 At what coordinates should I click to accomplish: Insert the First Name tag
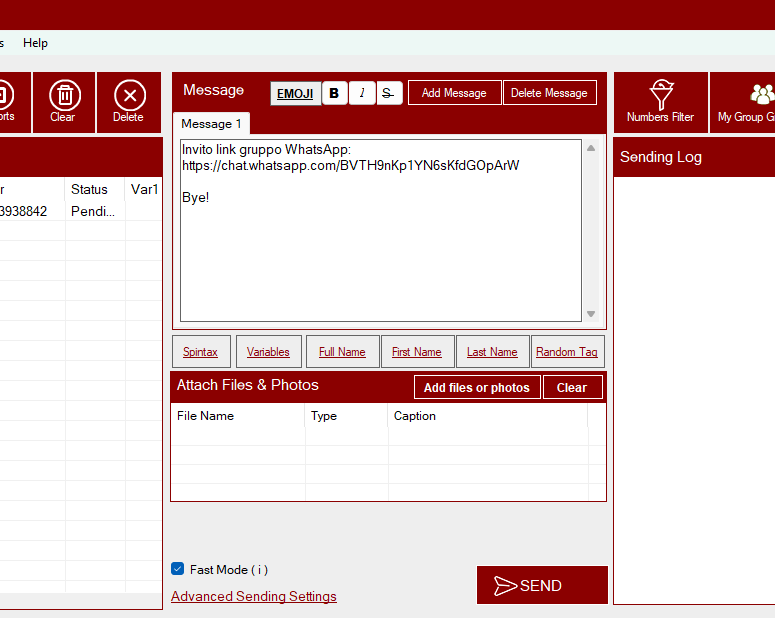pos(417,352)
